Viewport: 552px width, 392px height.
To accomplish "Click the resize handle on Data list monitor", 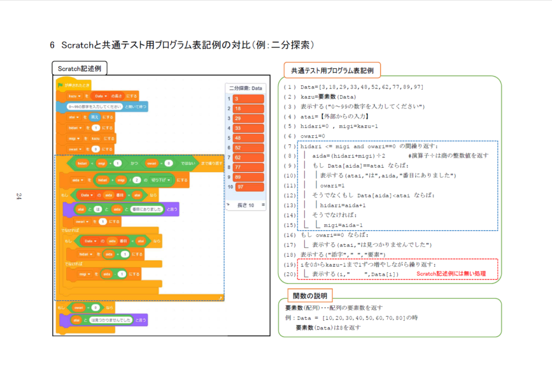I will click(263, 205).
